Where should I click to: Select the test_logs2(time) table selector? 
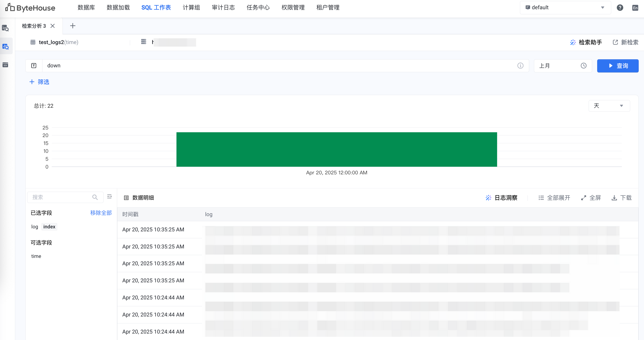pyautogui.click(x=54, y=42)
